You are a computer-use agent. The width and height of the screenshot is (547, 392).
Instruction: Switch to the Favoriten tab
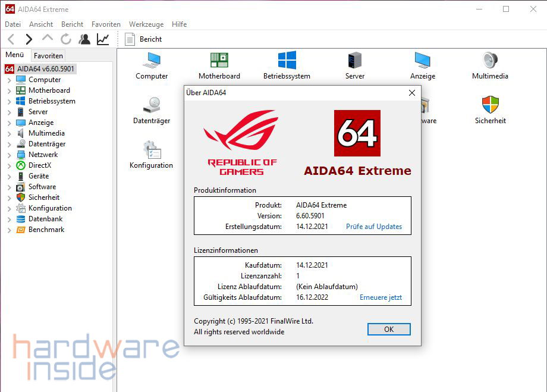pyautogui.click(x=48, y=56)
